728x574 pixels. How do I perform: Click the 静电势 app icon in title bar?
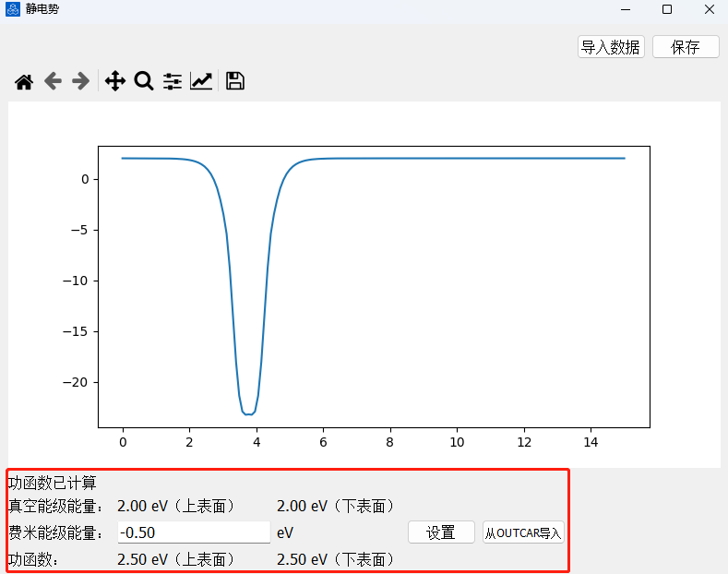(x=13, y=9)
